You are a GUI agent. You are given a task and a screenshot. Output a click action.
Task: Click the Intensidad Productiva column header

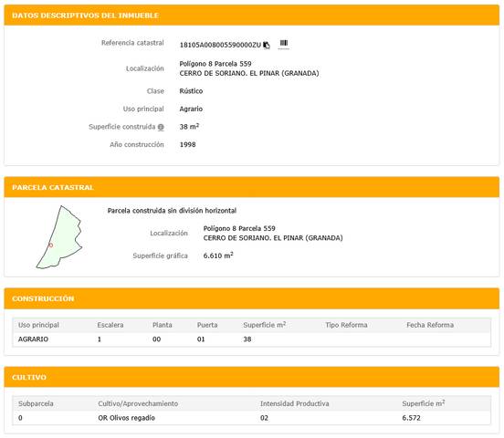[294, 403]
